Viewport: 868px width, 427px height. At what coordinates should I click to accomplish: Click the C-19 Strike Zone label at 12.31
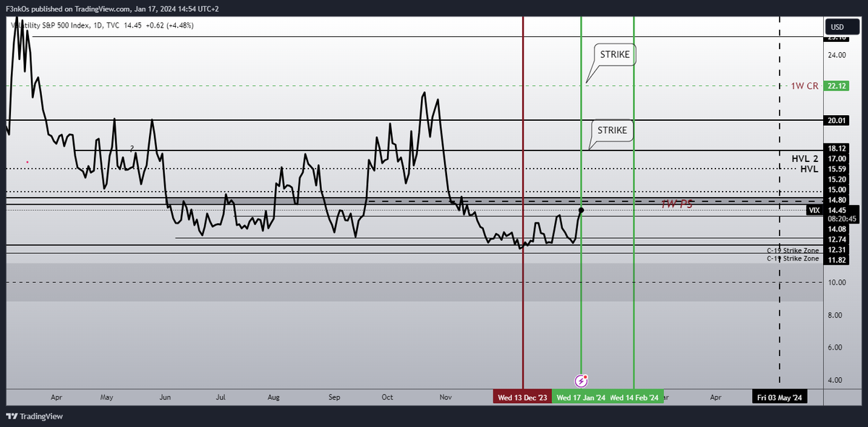coord(793,250)
